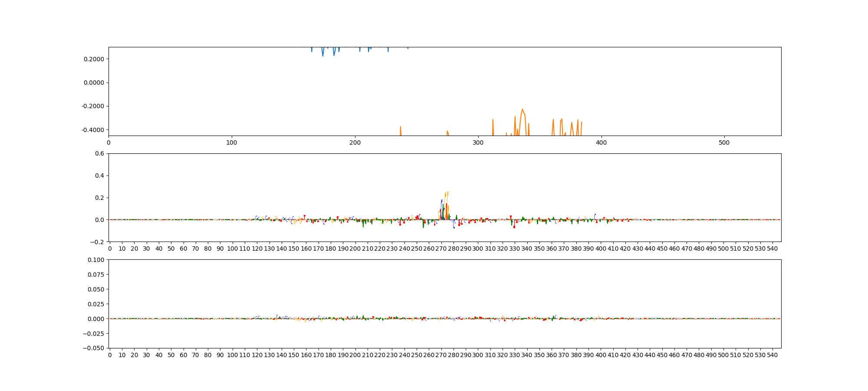Click the deepest blue line dip in the top plot
Viewport: 868px width, 391px height.
pos(322,56)
